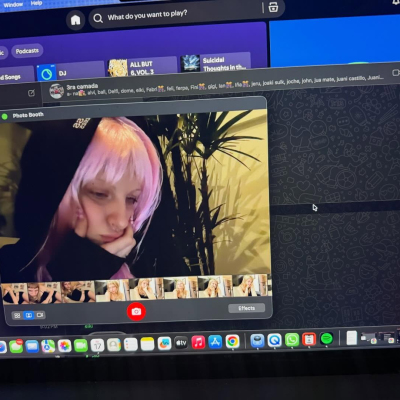Click the red Photo Booth shutter camera button
The image size is (400, 400).
136,311
